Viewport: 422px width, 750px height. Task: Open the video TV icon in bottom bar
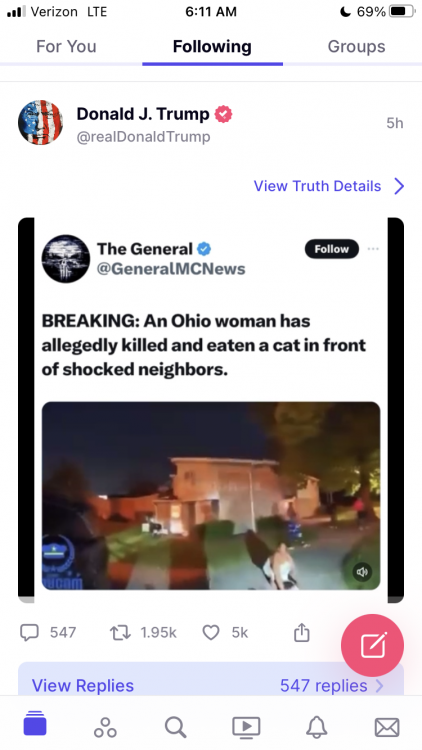(x=246, y=728)
